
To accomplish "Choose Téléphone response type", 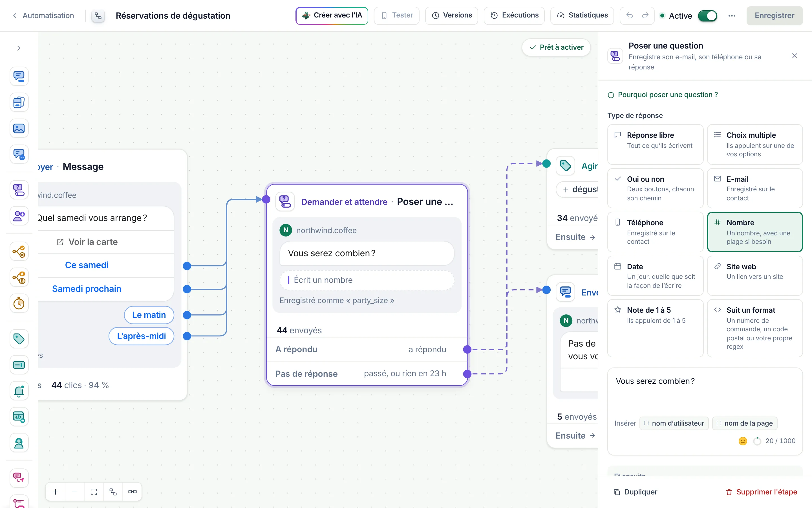I will tap(655, 232).
